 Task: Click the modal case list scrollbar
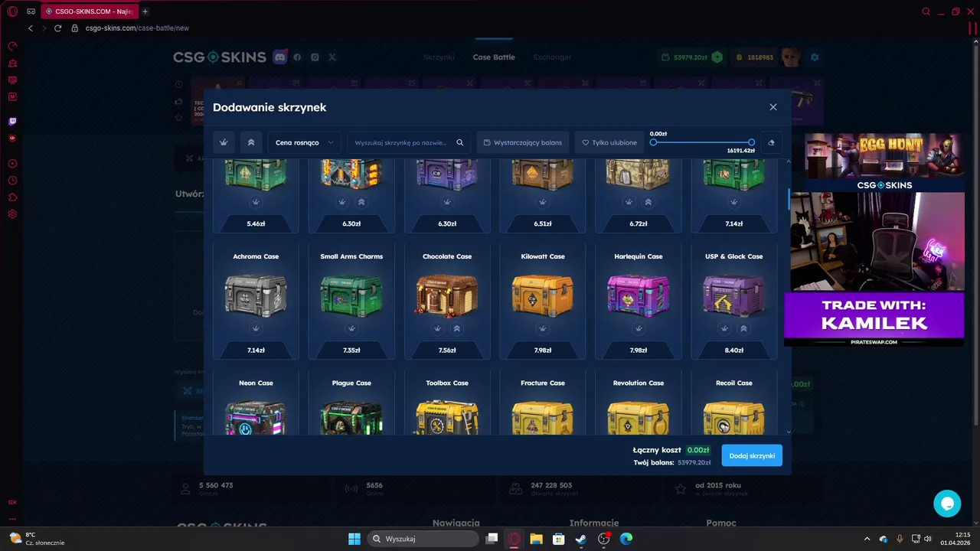tap(789, 198)
